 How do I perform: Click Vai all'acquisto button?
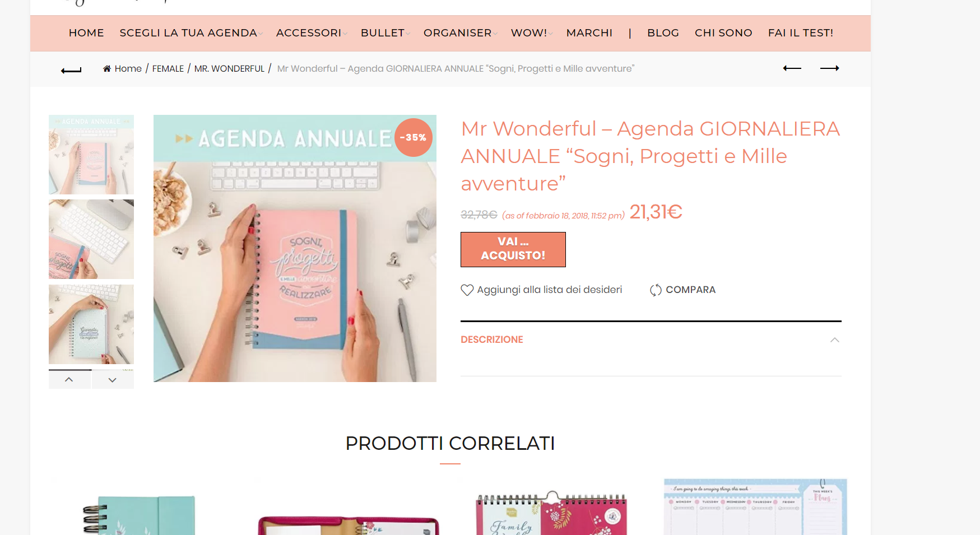coord(513,249)
